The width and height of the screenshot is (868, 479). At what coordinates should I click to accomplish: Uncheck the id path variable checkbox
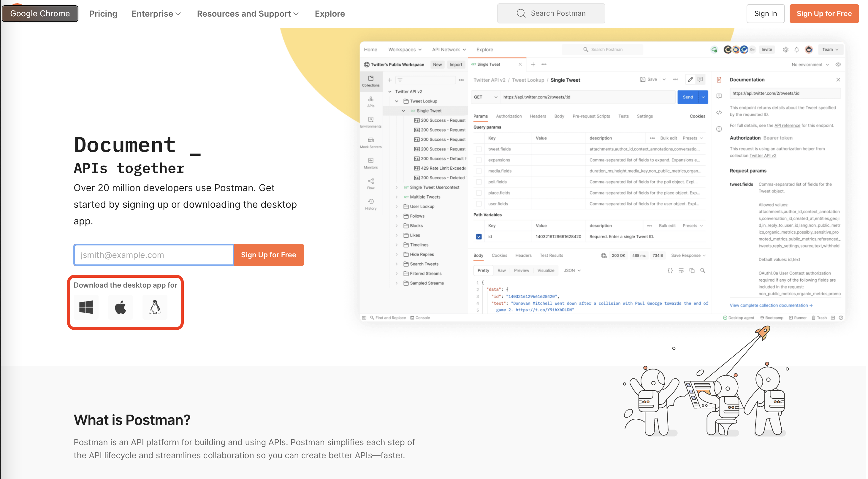click(x=479, y=237)
